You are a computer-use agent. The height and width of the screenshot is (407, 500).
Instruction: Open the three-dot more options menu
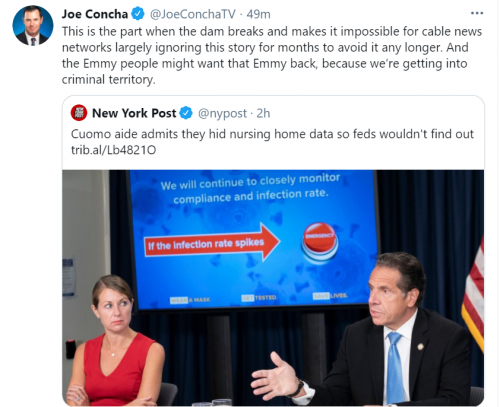477,13
